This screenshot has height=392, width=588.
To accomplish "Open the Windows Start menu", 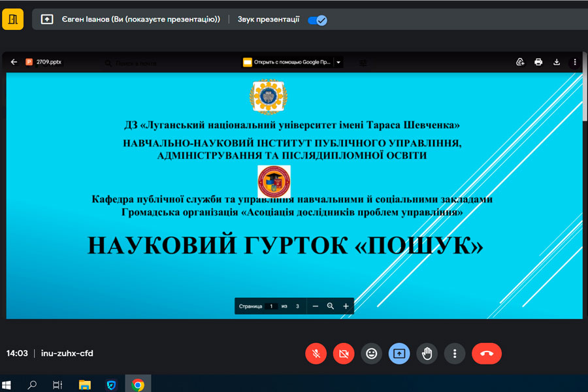I will 7,385.
